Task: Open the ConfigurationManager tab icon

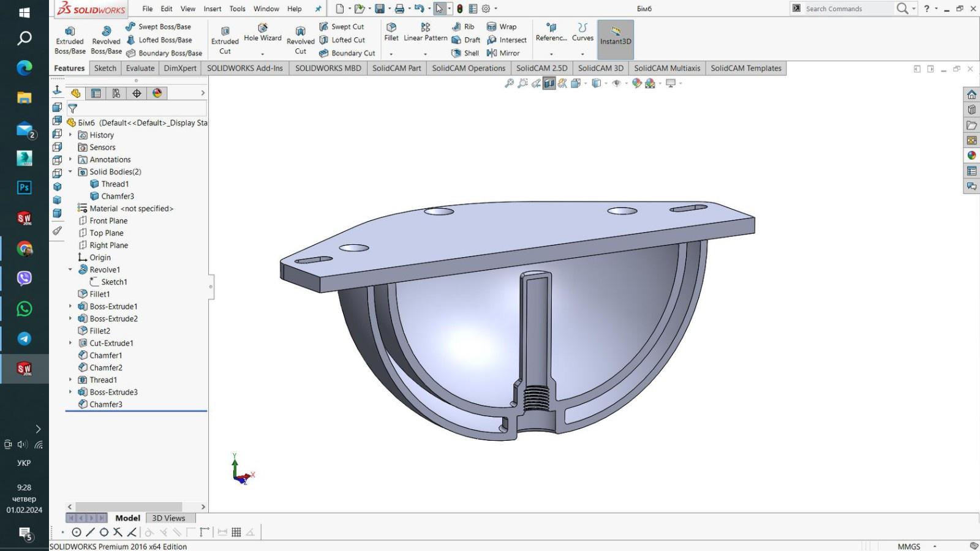Action: (x=116, y=93)
